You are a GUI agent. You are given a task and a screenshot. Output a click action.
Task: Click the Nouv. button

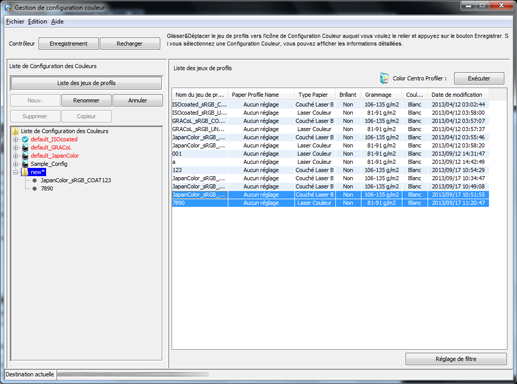pos(35,100)
